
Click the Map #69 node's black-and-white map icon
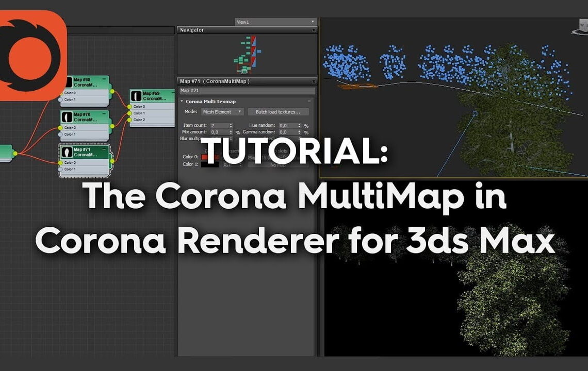[137, 96]
